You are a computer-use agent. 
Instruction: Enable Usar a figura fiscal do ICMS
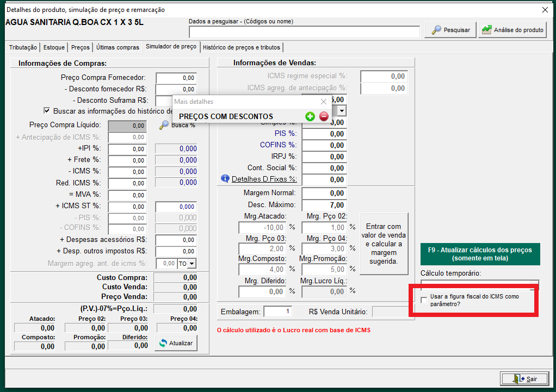(424, 300)
